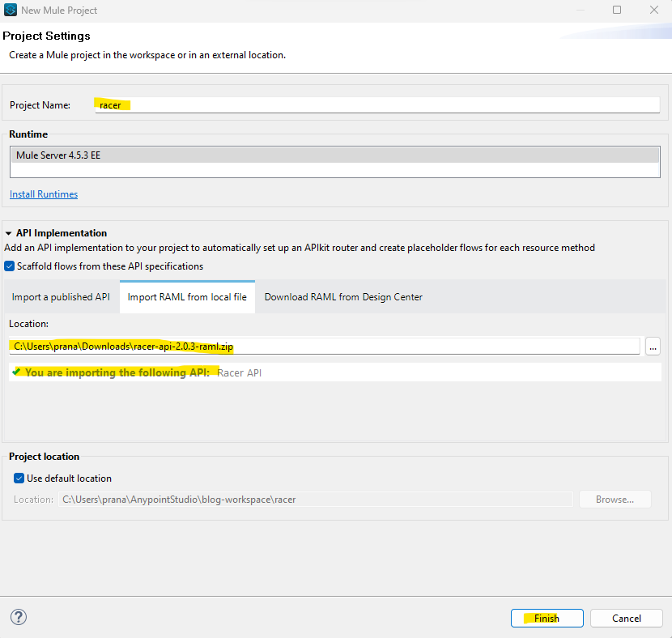Close the New Mule Project dialog
The height and width of the screenshot is (638, 672).
click(653, 10)
